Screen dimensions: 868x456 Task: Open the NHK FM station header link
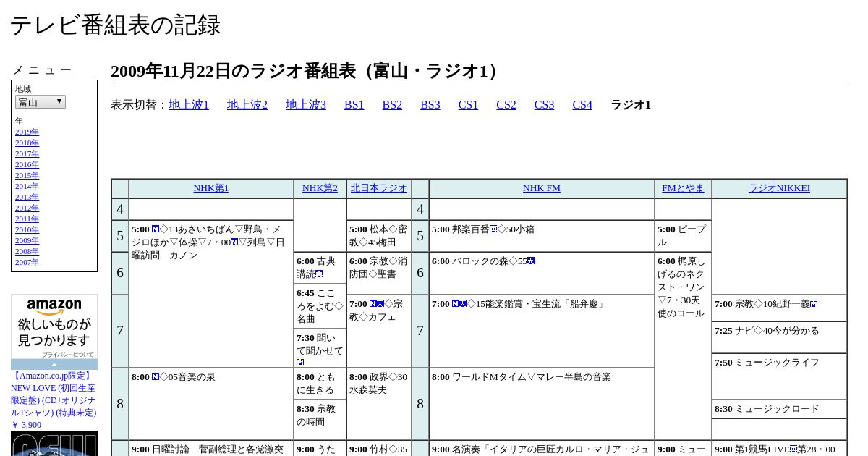(542, 188)
